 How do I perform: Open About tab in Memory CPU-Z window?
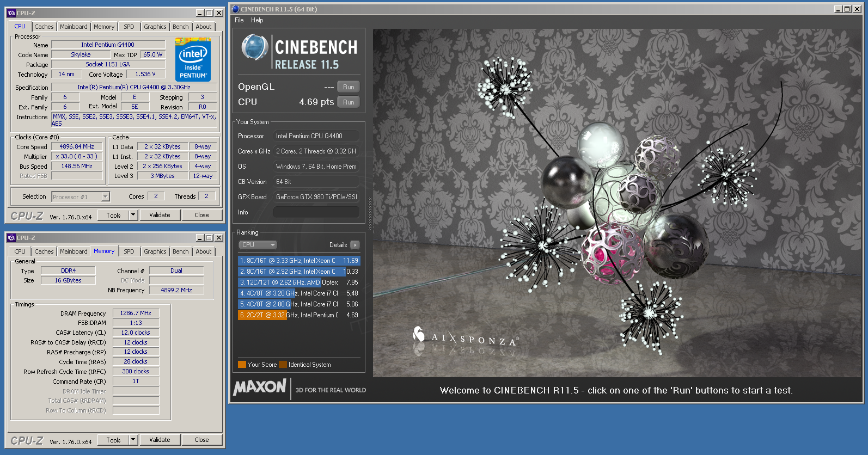point(204,251)
